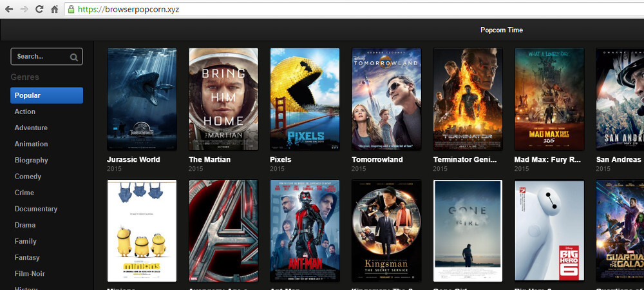Click the Popcorn Time header title
This screenshot has width=644, height=290.
pyautogui.click(x=502, y=30)
